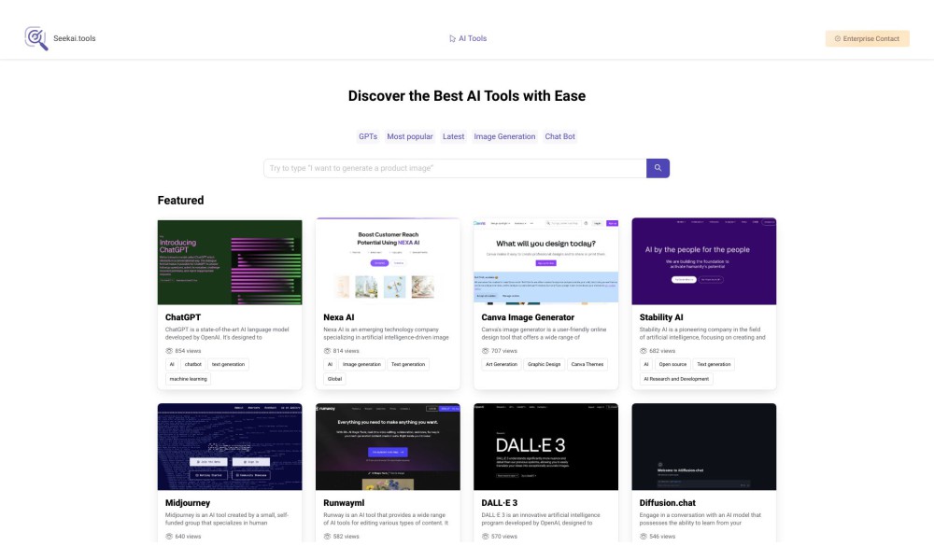Click the '854 views' text

click(189, 351)
